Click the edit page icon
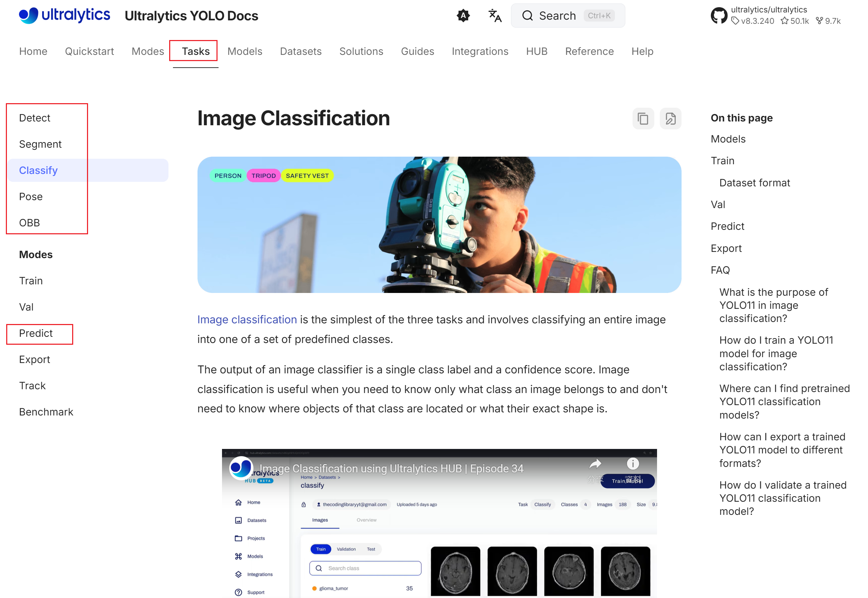 tap(671, 119)
